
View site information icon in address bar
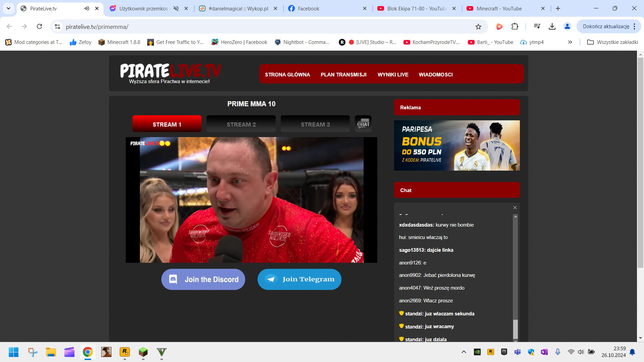pyautogui.click(x=57, y=26)
